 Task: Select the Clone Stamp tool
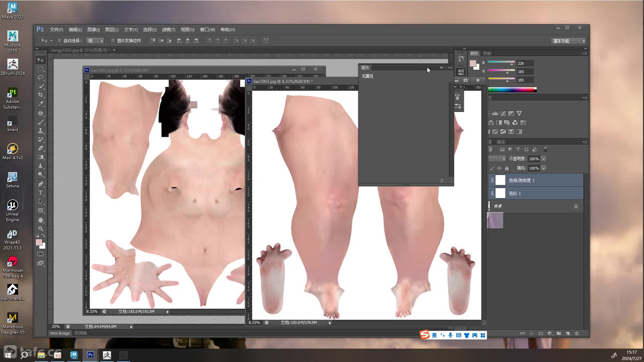pos(41,131)
